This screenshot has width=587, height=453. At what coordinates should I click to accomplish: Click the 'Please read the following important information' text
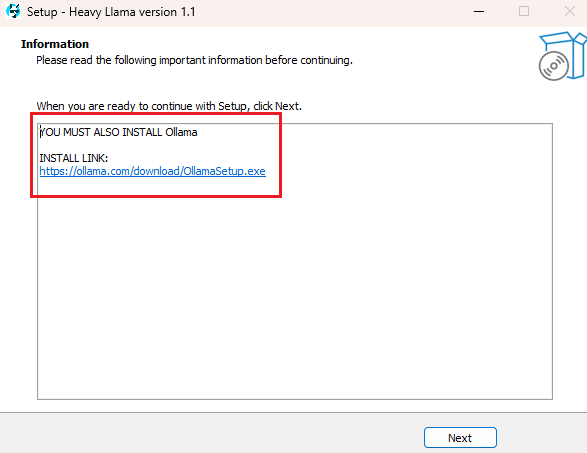click(194, 60)
